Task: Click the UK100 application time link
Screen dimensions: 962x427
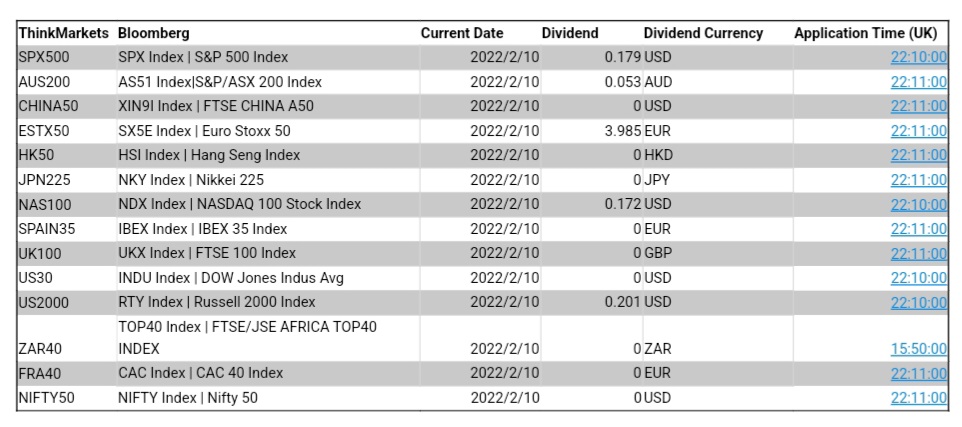Action: point(918,253)
